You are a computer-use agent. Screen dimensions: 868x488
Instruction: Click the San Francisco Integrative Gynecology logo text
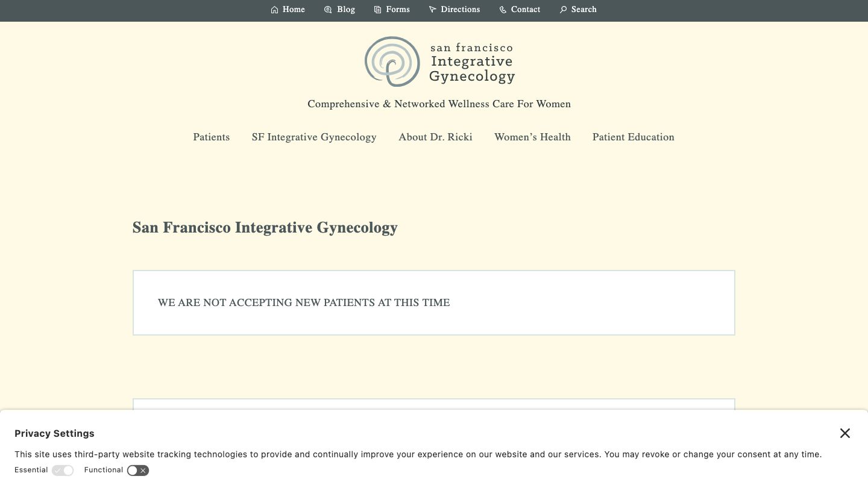(472, 62)
